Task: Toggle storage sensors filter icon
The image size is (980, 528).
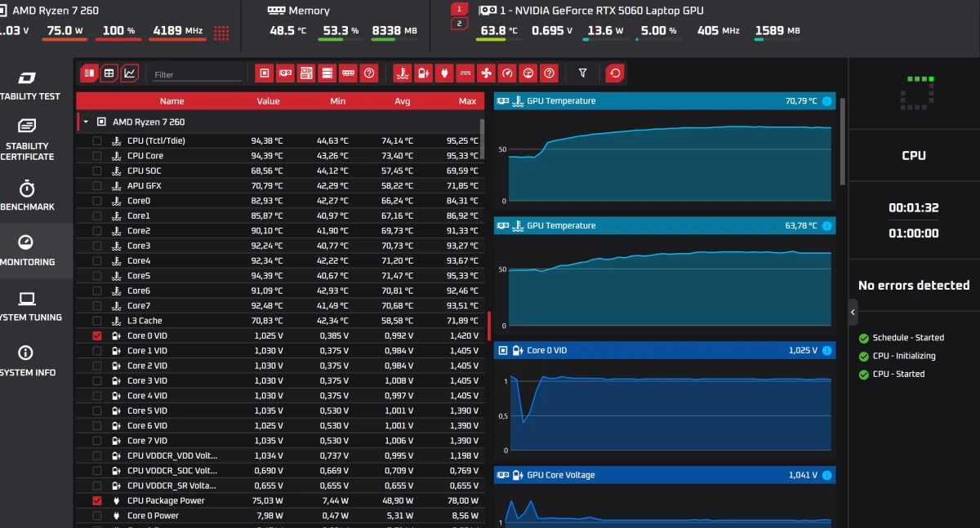Action: coord(327,73)
